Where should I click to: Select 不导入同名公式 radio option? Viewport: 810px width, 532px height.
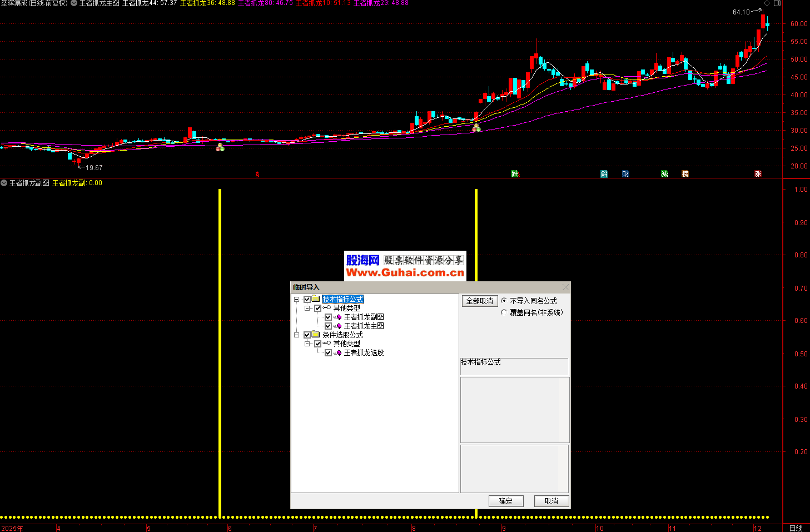504,301
